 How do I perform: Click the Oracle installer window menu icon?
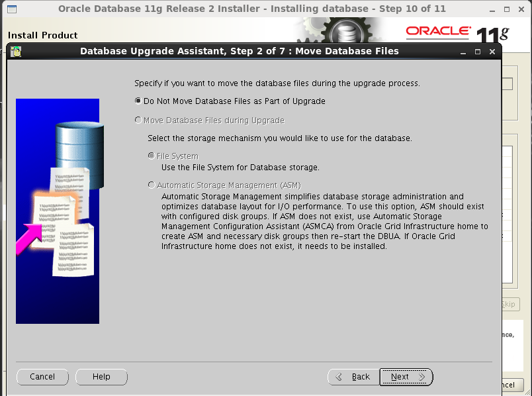pos(12,9)
